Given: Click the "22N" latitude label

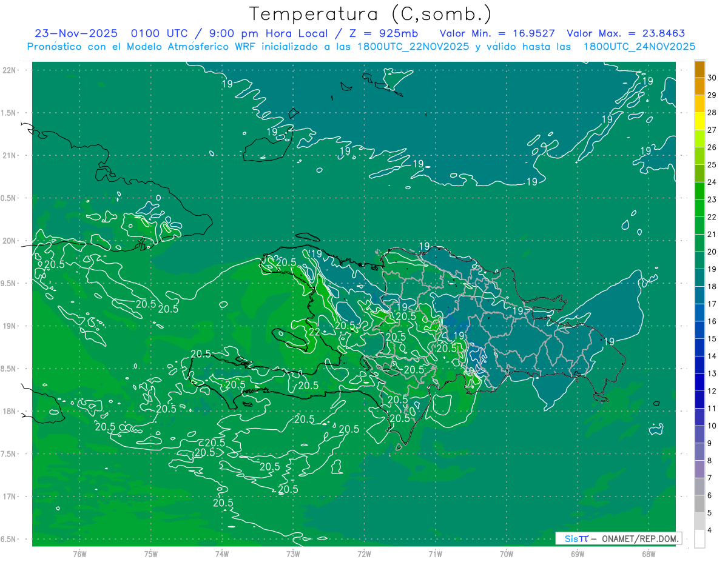Looking at the screenshot, I should click(10, 70).
